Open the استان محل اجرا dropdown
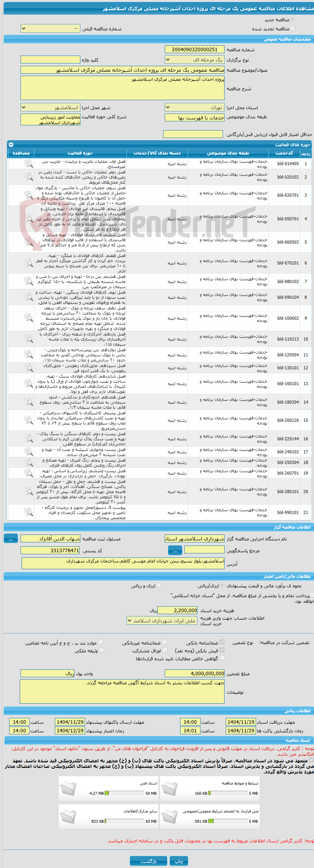The image size is (314, 868). (195, 108)
